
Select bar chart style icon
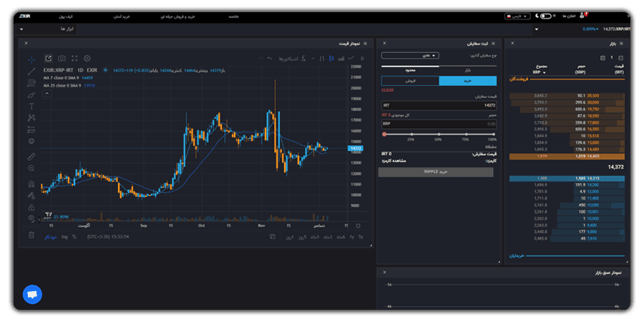click(x=322, y=59)
